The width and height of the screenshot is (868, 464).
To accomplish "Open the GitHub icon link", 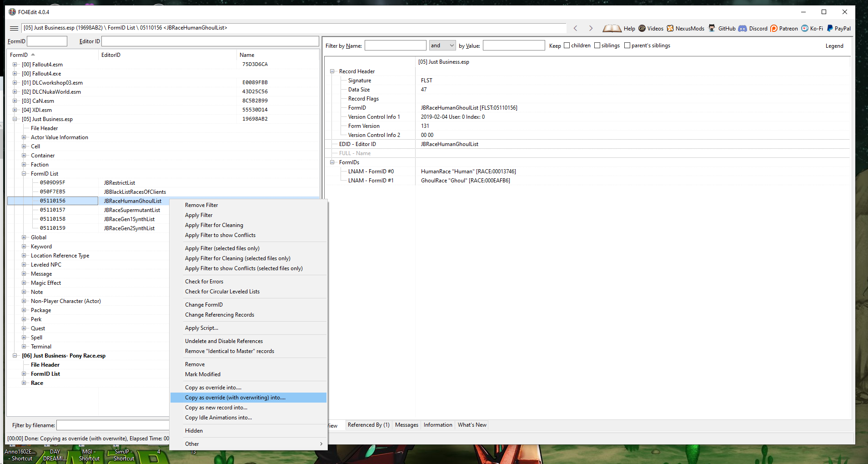I will (x=712, y=28).
